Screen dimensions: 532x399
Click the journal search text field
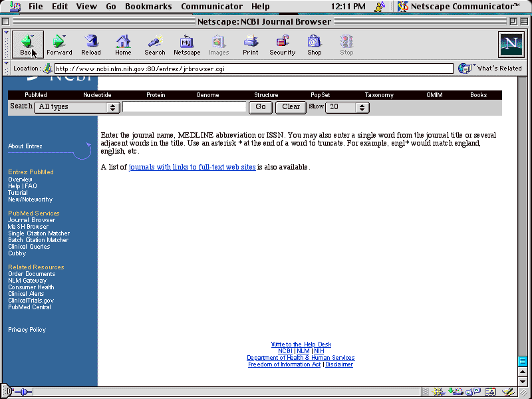(x=184, y=107)
